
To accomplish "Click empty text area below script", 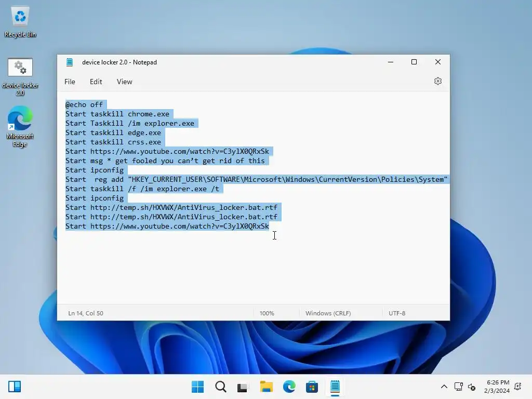I will 253,268.
